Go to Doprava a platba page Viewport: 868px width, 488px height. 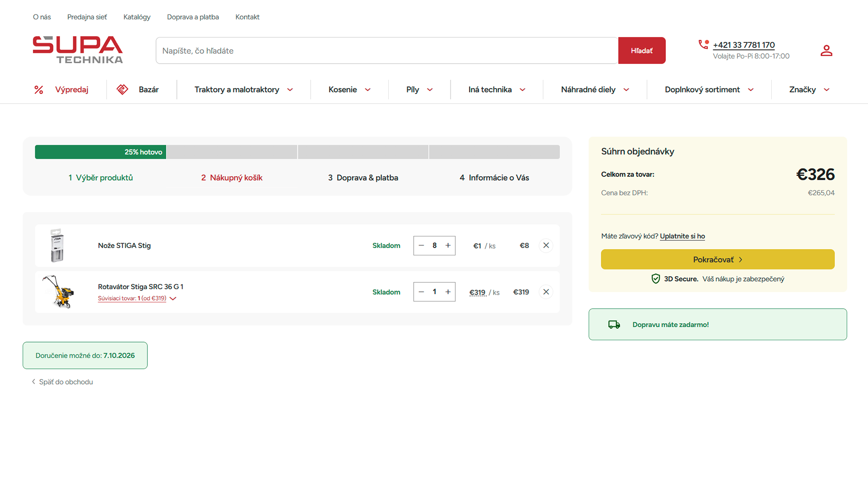193,17
